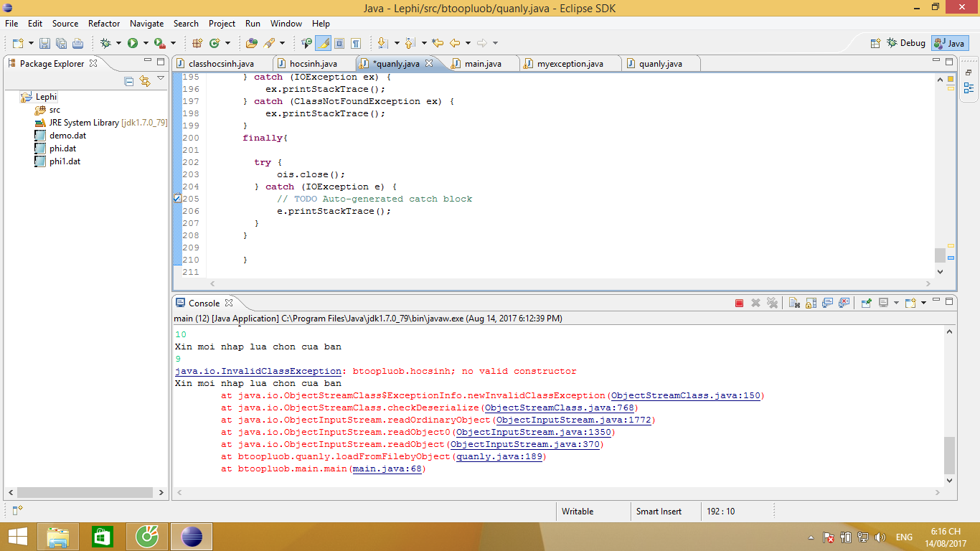Click the Save icon in toolbar
This screenshot has height=551, width=980.
pos(44,43)
